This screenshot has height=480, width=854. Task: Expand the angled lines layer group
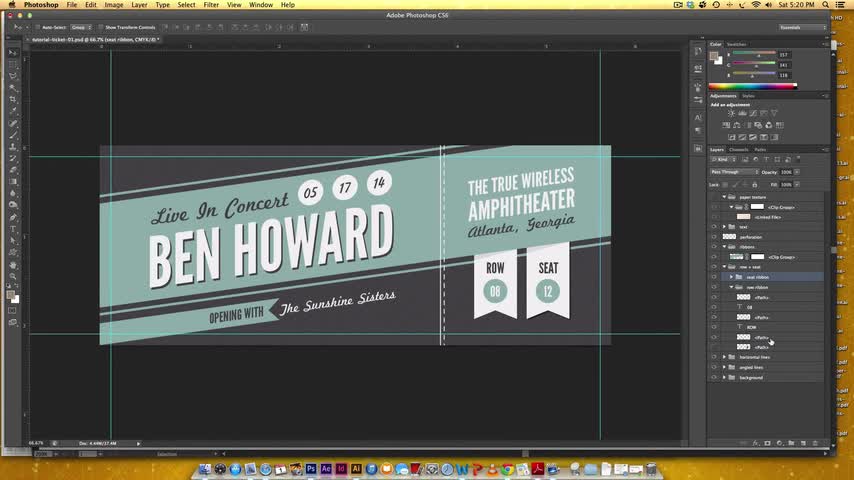724,367
